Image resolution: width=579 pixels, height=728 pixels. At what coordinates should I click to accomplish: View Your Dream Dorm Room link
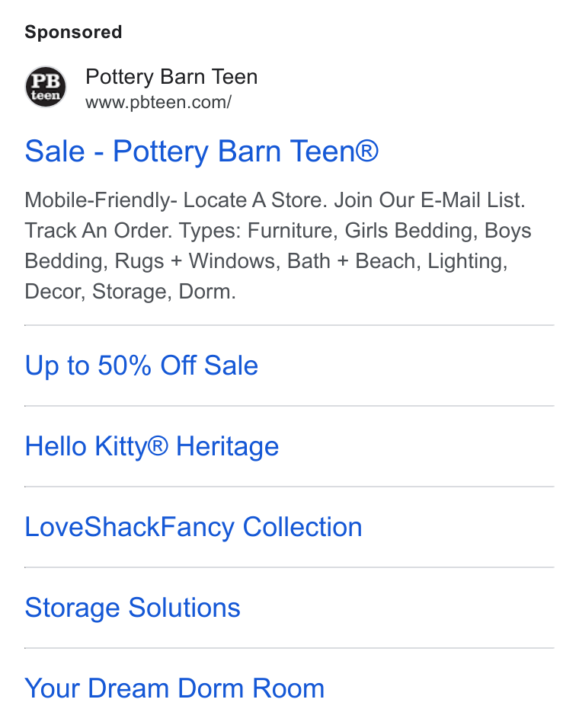point(174,688)
